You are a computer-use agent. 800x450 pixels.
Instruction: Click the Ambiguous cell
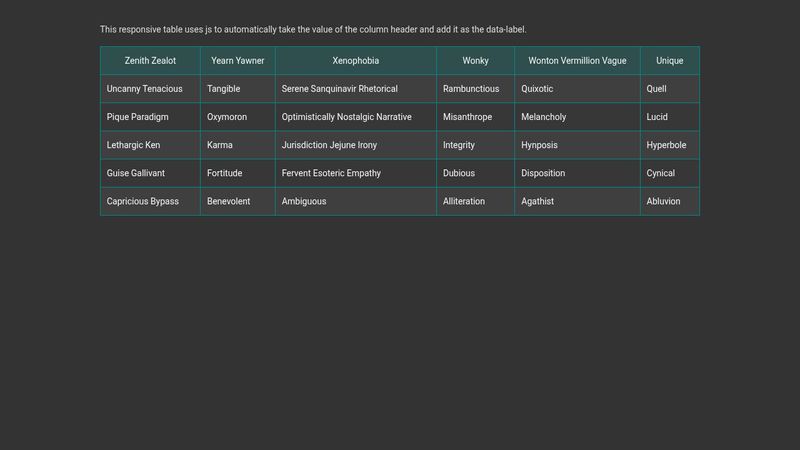[x=356, y=201]
